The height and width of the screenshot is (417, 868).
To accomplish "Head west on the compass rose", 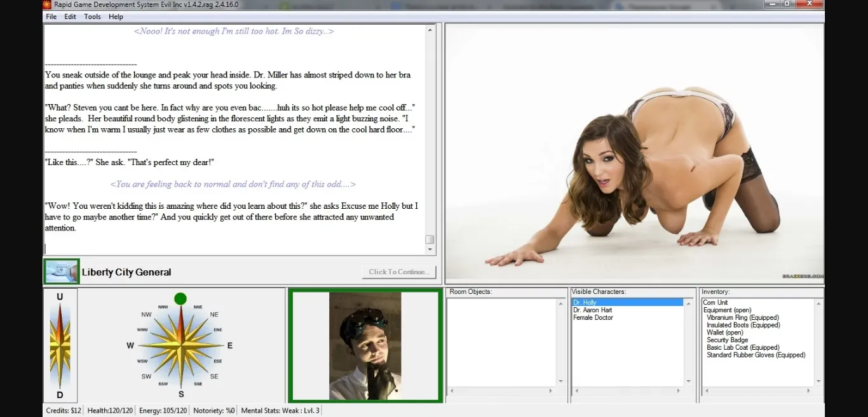I will [x=130, y=346].
